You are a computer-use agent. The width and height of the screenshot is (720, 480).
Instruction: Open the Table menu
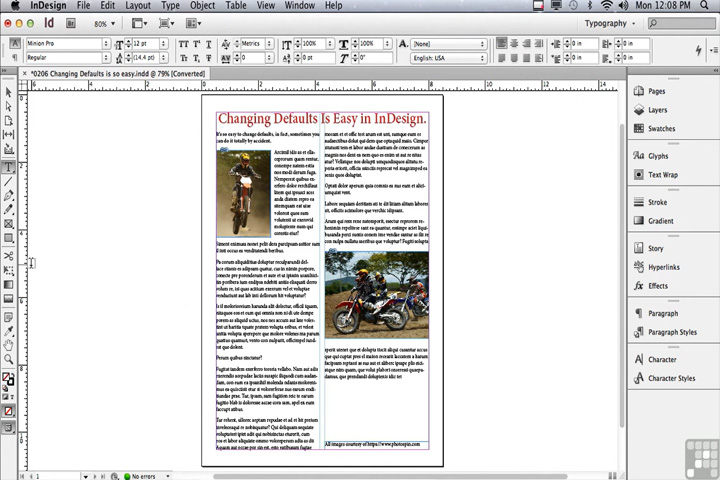(x=236, y=6)
